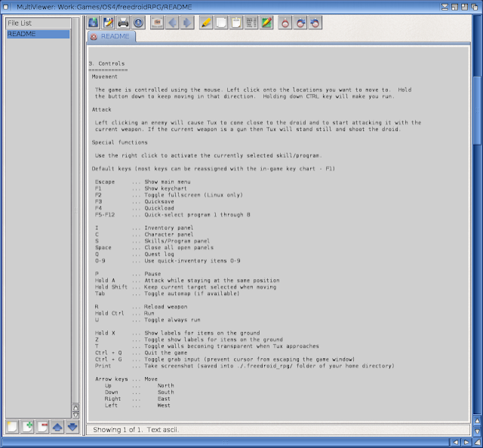Move file up with blue arrow
Image resolution: width=483 pixels, height=448 pixels.
(x=57, y=427)
